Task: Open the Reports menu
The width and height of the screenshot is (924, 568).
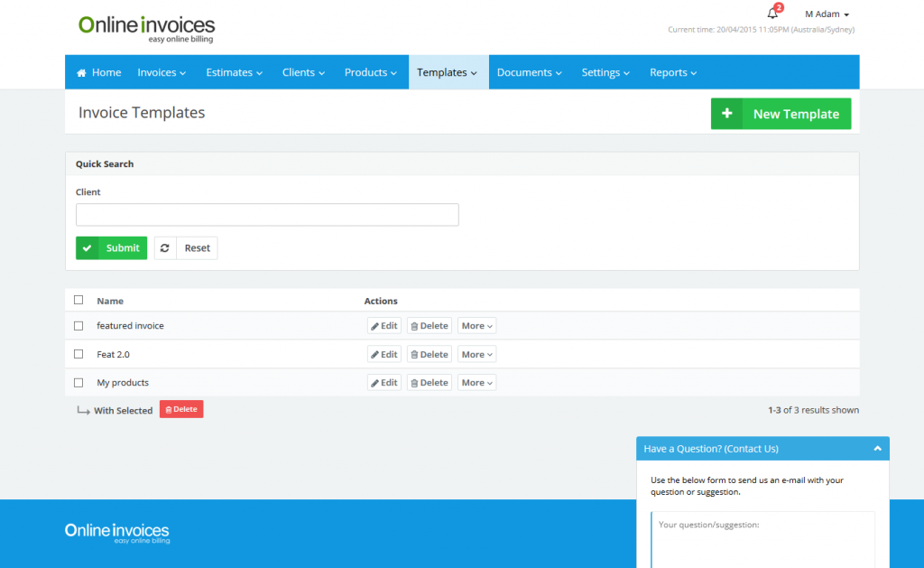Action: 673,72
